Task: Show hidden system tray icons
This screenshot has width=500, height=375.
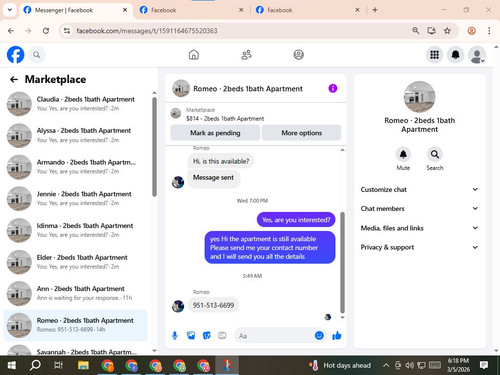Action: (386, 365)
